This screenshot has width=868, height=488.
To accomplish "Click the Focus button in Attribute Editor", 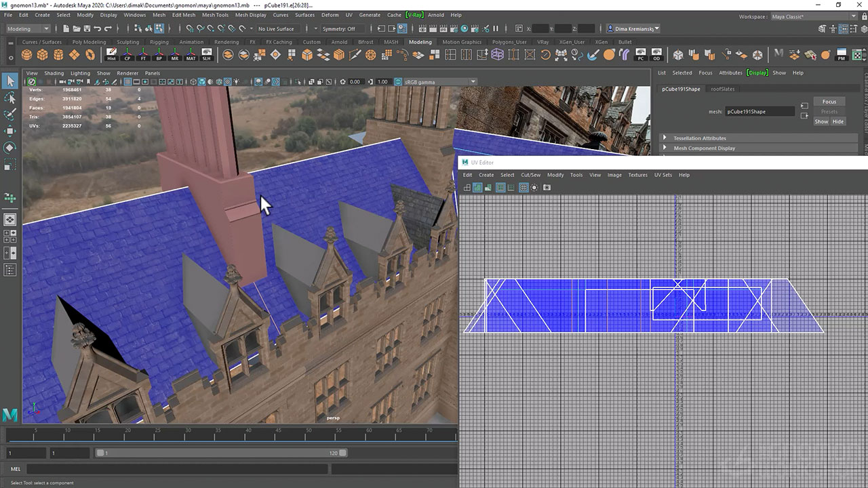I will click(x=829, y=102).
